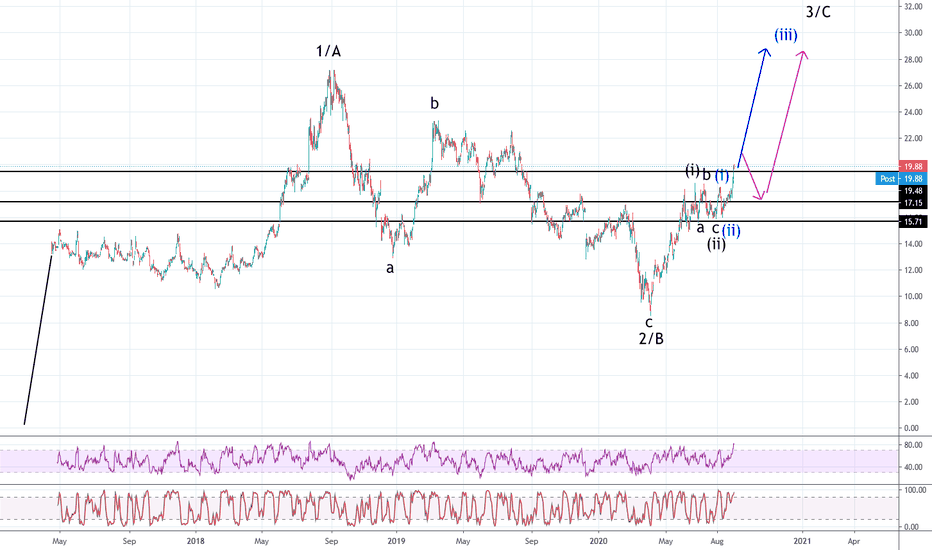Click the 22.00 price scale value
The width and height of the screenshot is (932, 550).
click(x=913, y=139)
